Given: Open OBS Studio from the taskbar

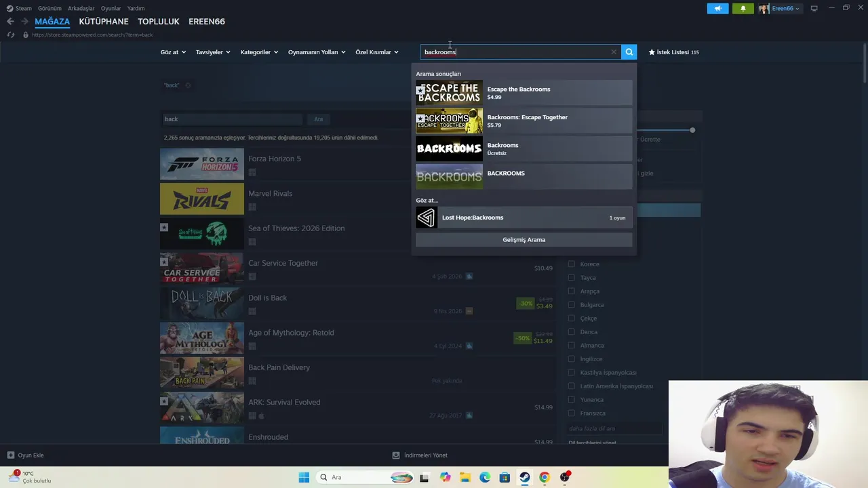Looking at the screenshot, I should [x=565, y=477].
